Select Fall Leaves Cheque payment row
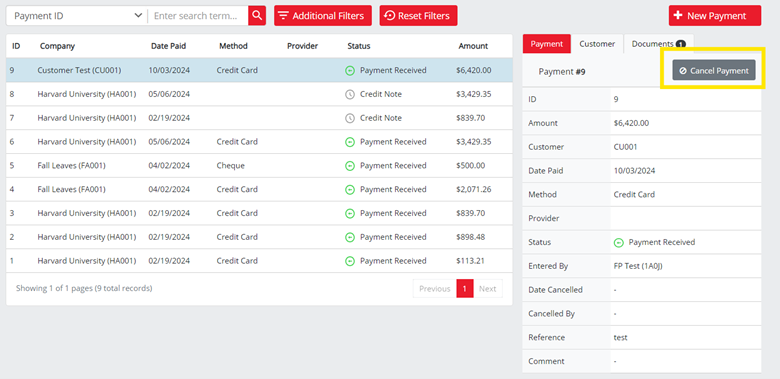Image resolution: width=780 pixels, height=379 pixels. click(x=259, y=165)
